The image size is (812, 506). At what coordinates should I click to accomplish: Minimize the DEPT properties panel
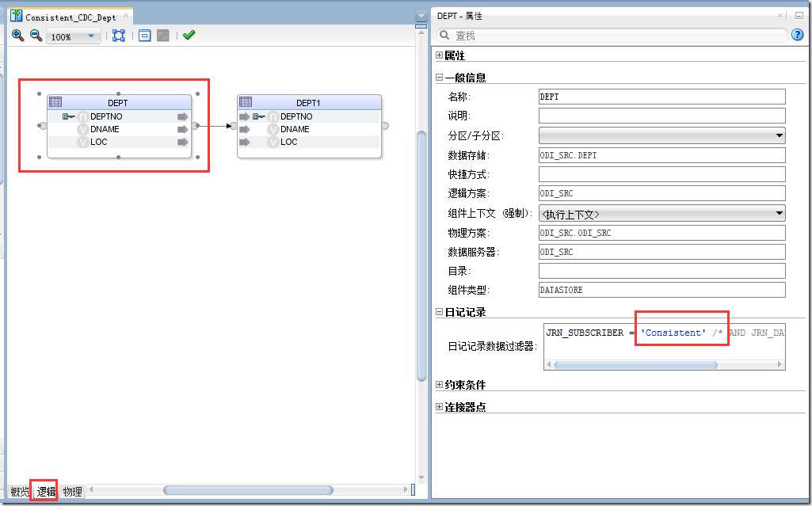[x=799, y=16]
